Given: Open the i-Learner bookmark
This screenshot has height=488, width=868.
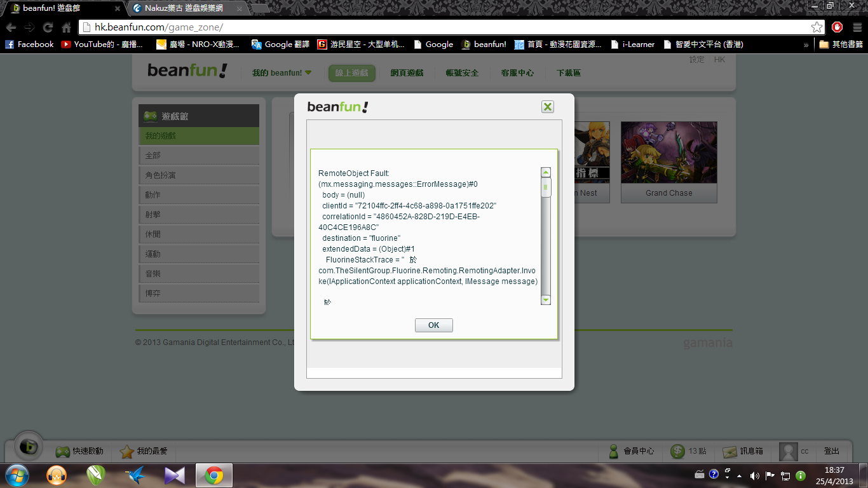Looking at the screenshot, I should click(632, 44).
